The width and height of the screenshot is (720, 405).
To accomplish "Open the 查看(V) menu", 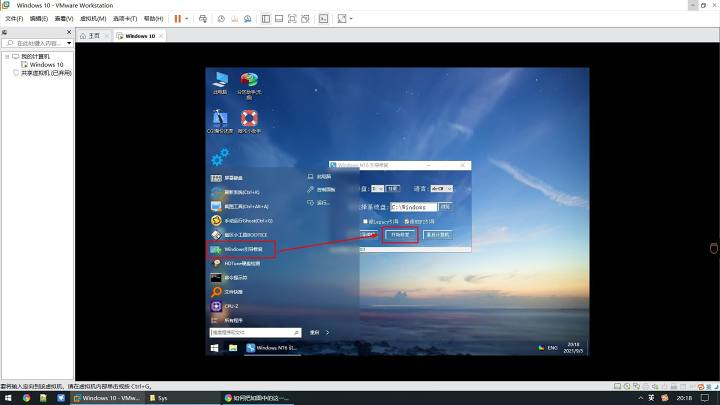I will click(64, 19).
